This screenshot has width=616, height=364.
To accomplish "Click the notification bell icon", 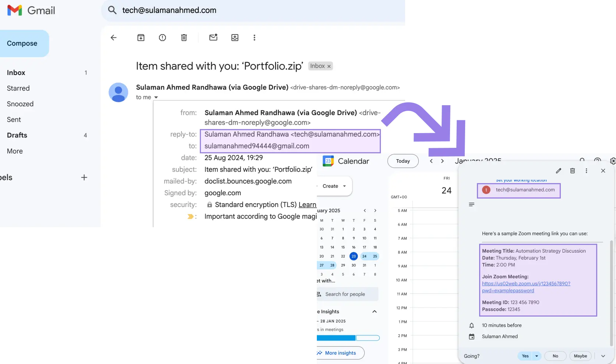I will tap(471, 325).
